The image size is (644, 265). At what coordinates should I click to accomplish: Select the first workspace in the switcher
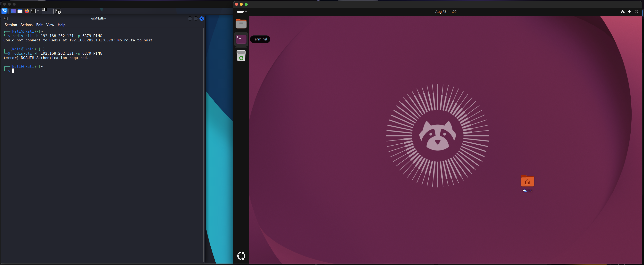tap(44, 10)
